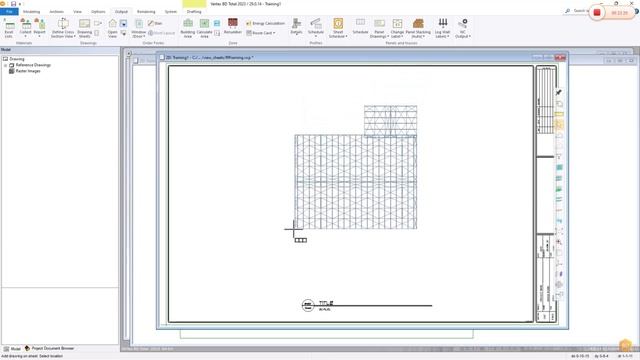Open the Excel Lists tool
The image size is (640, 360).
tap(9, 28)
